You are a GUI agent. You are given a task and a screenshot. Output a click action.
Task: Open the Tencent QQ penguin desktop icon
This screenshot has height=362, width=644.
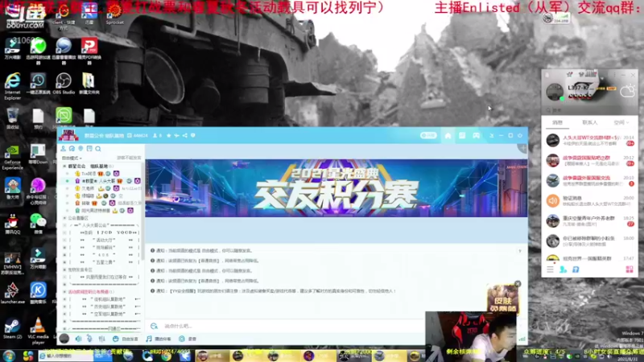tap(12, 224)
